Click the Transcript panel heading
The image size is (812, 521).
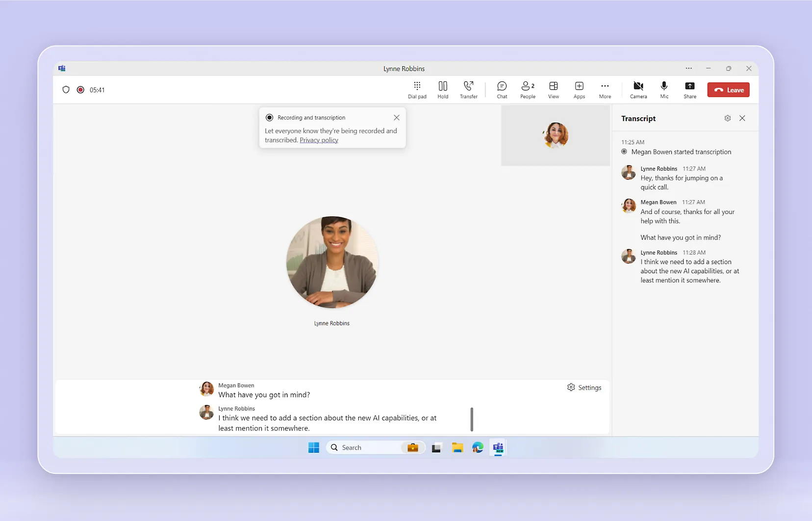coord(638,119)
